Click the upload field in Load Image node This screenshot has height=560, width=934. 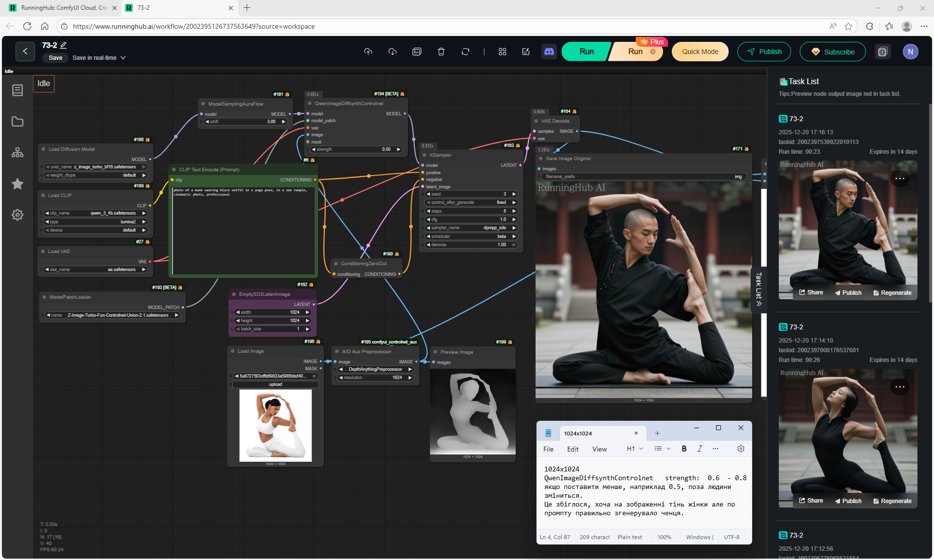pyautogui.click(x=275, y=384)
